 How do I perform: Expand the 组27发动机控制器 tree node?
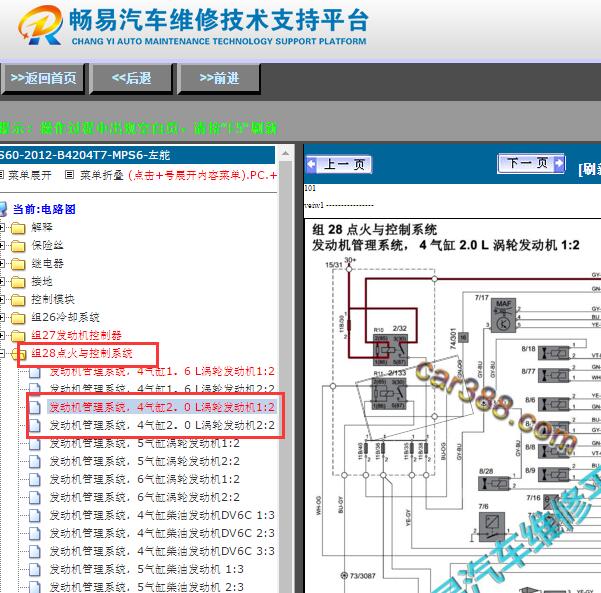point(2,336)
